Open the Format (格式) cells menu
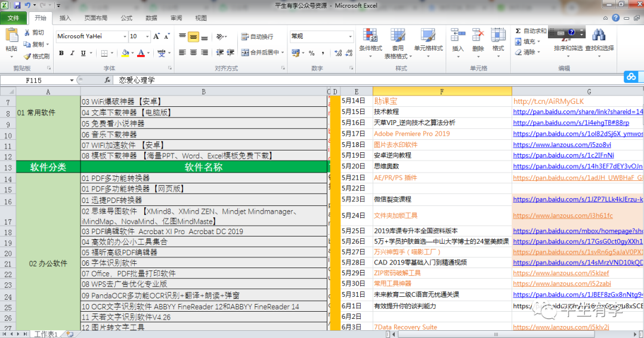The width and height of the screenshot is (644, 338). point(498,42)
